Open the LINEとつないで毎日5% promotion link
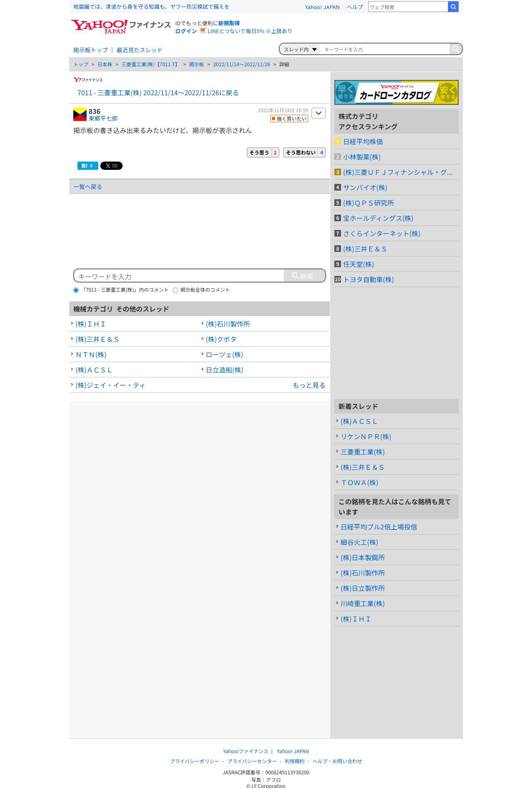532x788 pixels. point(249,31)
